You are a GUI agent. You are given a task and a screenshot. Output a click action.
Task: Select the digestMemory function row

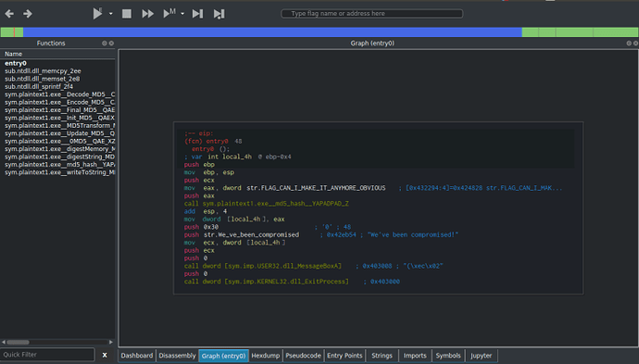pos(57,149)
